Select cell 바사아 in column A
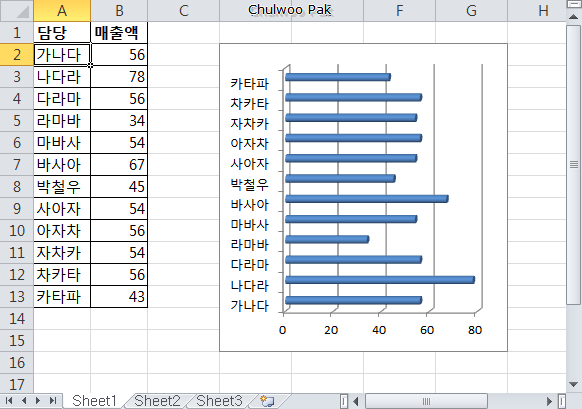The height and width of the screenshot is (409, 582). click(x=62, y=164)
